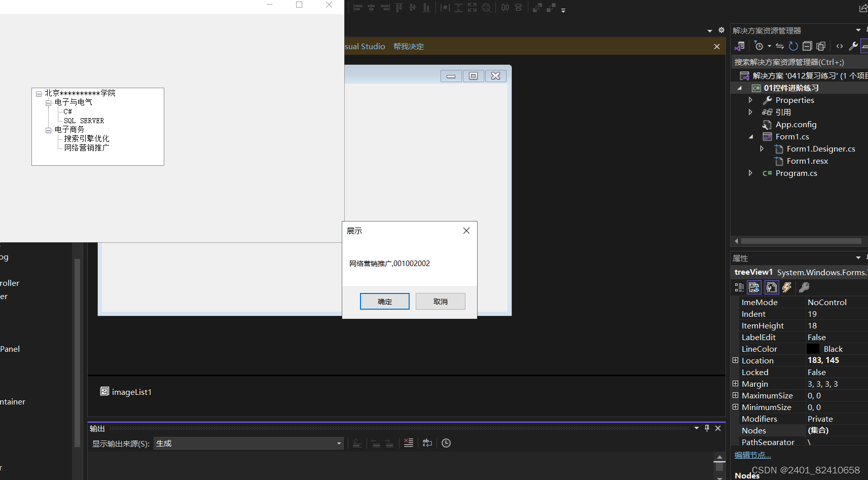The height and width of the screenshot is (480, 868).
Task: Click 确定 in the 展示 dialog
Action: (385, 302)
